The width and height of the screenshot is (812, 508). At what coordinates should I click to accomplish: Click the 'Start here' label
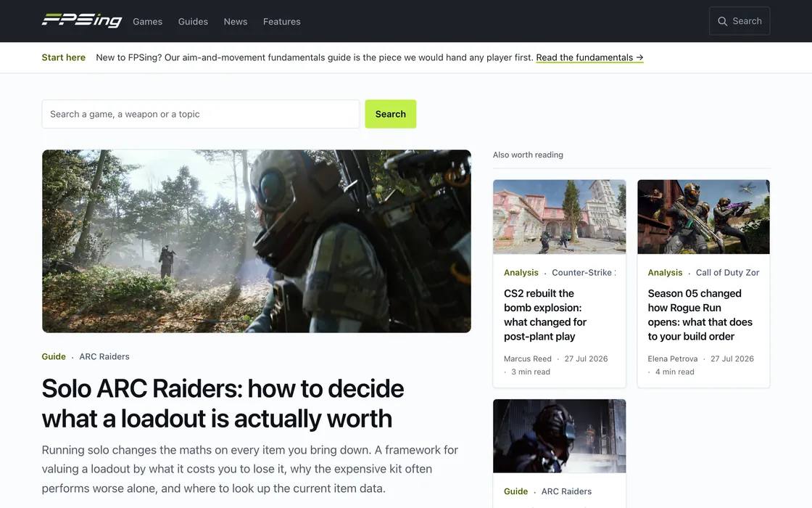(64, 57)
